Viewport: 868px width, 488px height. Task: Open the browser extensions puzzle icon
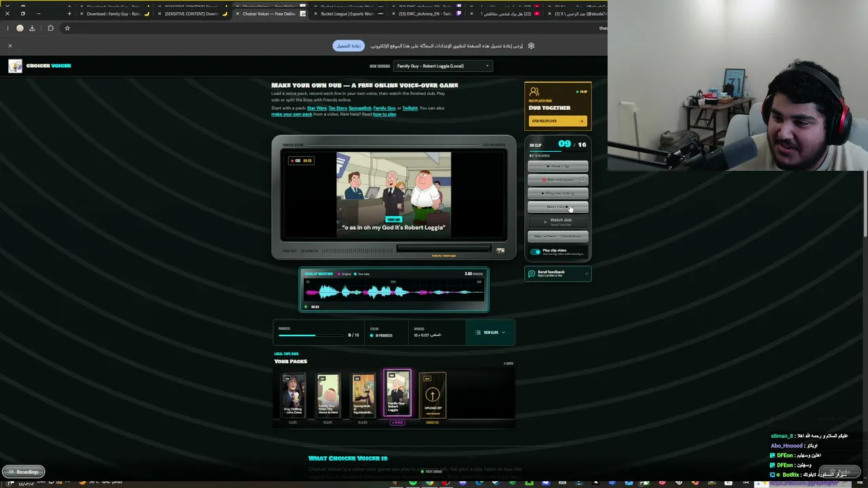tap(50, 28)
